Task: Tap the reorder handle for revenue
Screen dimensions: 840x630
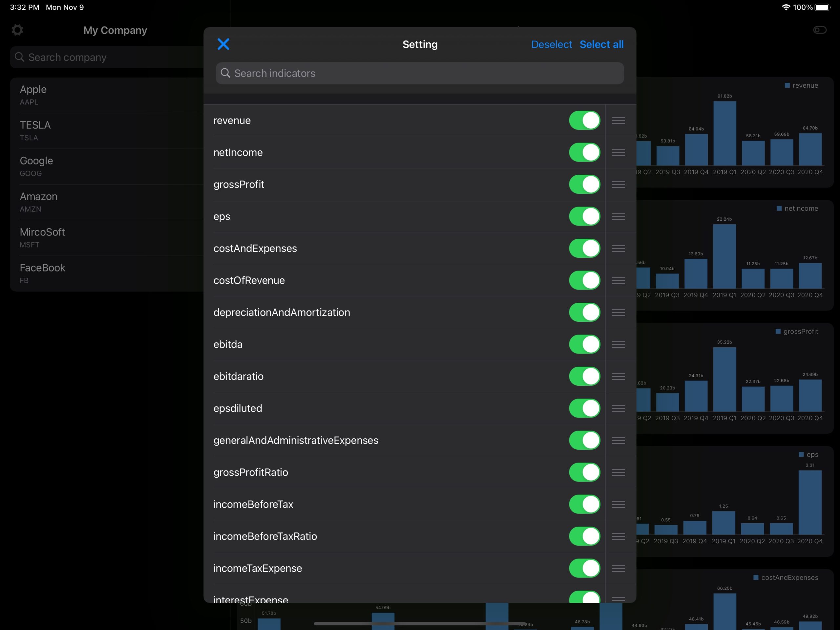Action: point(618,120)
